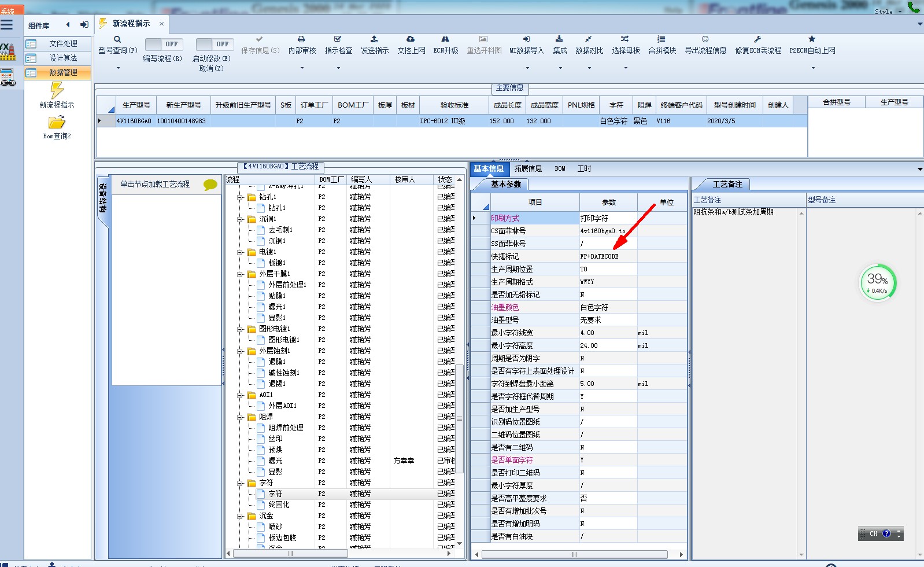Click the MI数据导入 import icon
Screen dimensions: 924x567
point(526,39)
